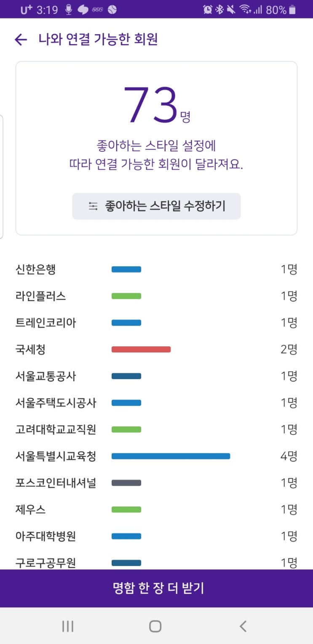The image size is (313, 644).
Task: Tap the Android home button
Action: click(155, 626)
